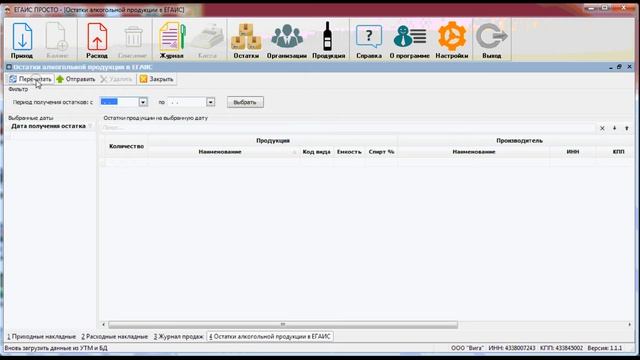Clear the search with the X icon
Viewport: 640px width, 360px height.
click(x=602, y=128)
